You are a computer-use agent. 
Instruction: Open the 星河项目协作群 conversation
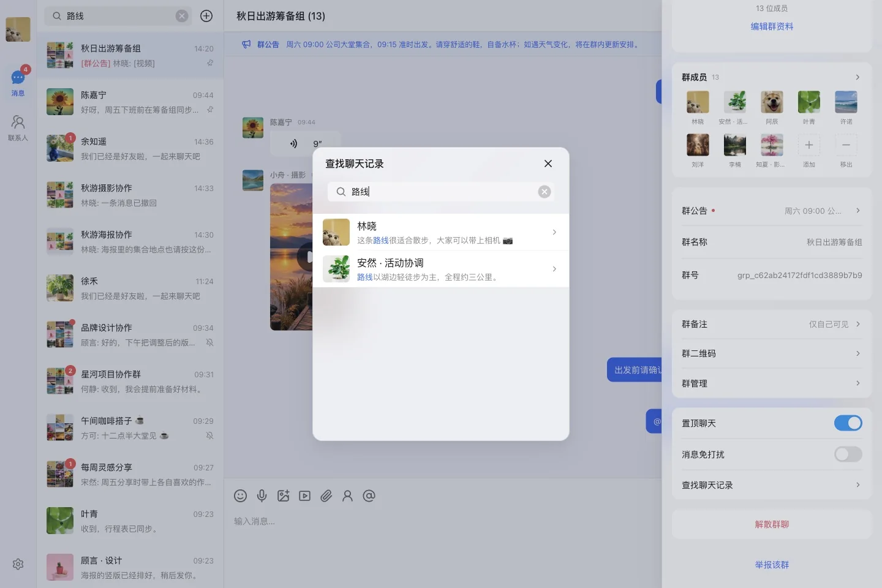pyautogui.click(x=130, y=381)
